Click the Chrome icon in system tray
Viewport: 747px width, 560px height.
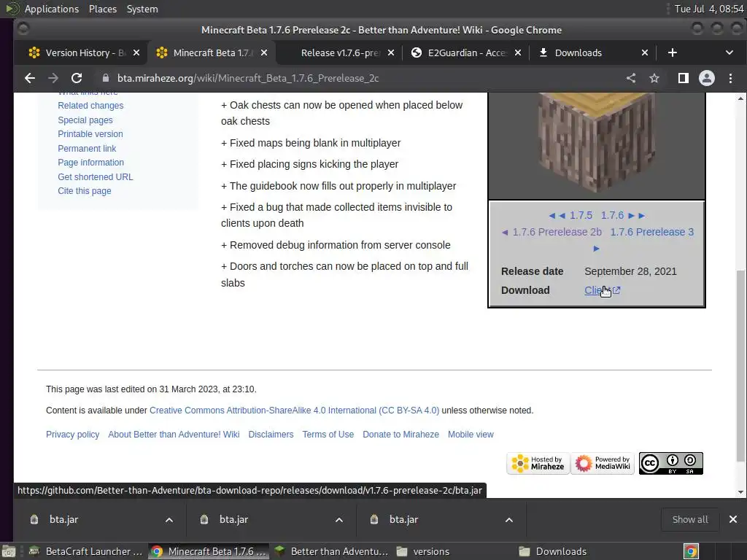(691, 551)
